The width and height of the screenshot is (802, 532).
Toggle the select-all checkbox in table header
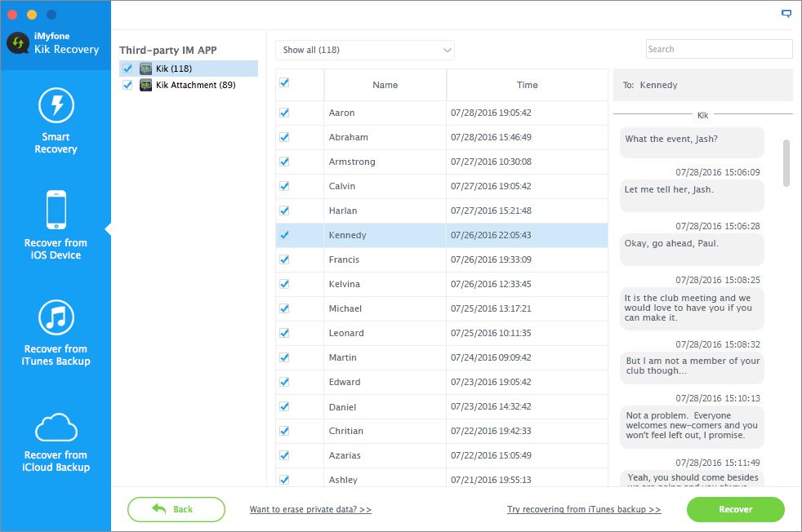[x=284, y=82]
